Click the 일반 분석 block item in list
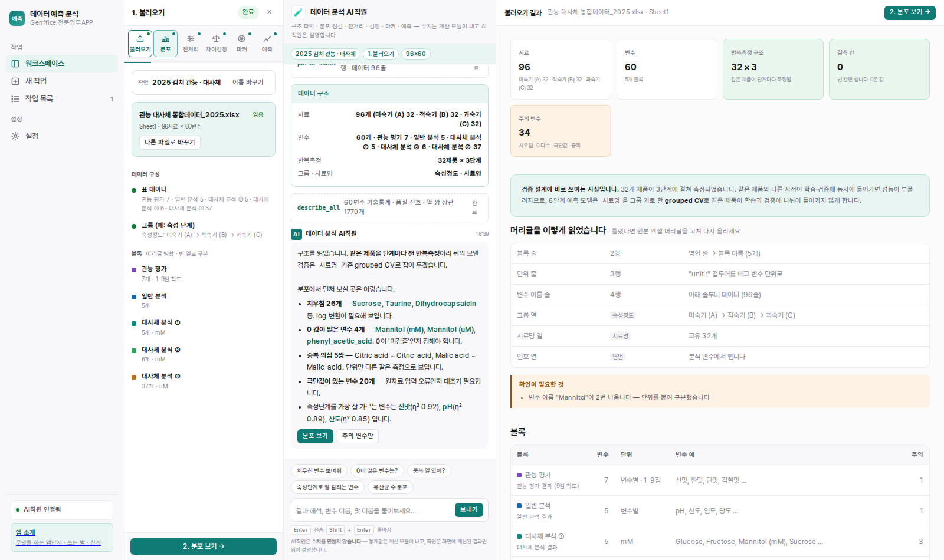This screenshot has height=560, width=944. 202,301
